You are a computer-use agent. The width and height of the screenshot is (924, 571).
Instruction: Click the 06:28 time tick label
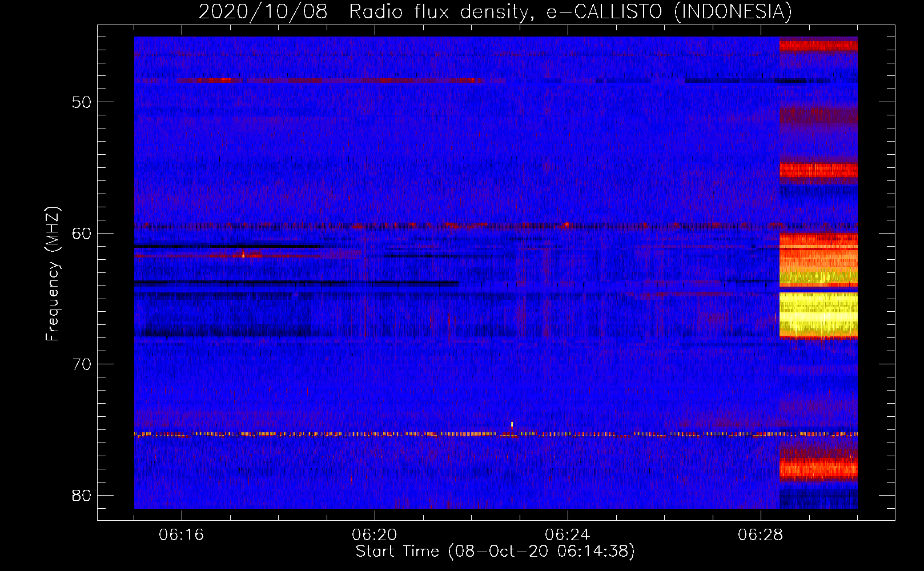click(761, 535)
